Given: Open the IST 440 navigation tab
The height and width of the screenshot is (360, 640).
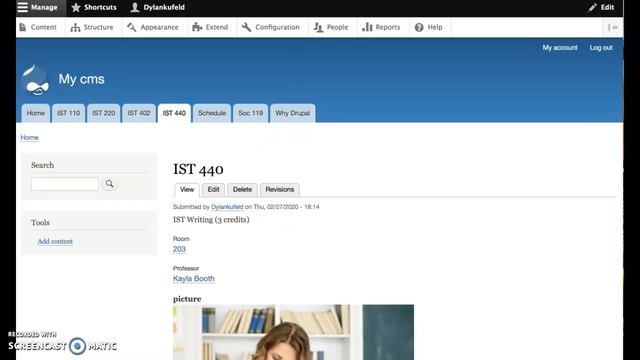Looking at the screenshot, I should [x=174, y=113].
